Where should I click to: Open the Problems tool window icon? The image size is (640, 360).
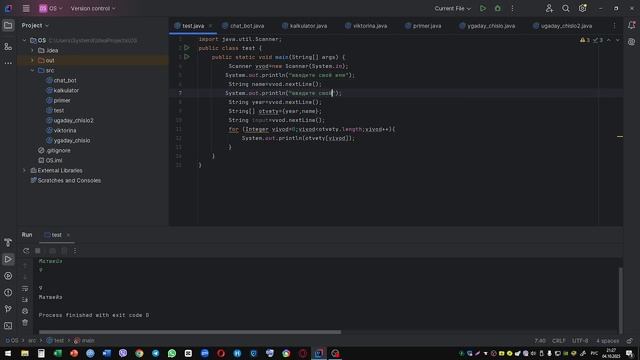coord(8,293)
